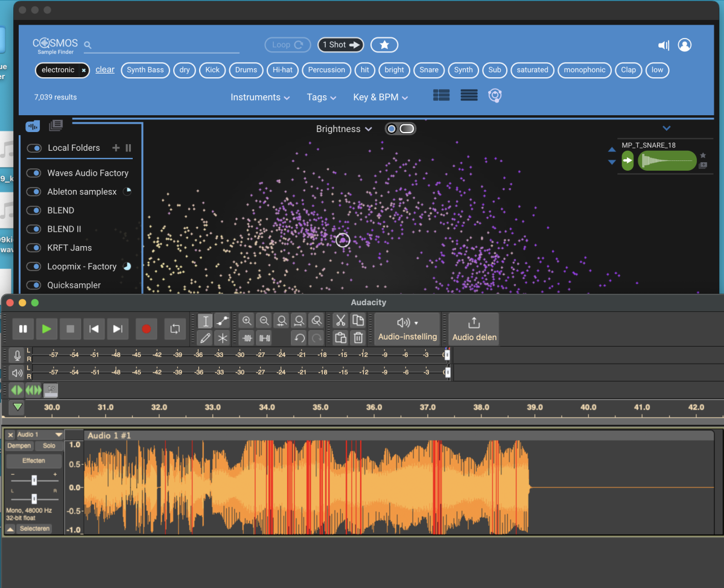This screenshot has height=588, width=724.
Task: Click the clear filters link
Action: tap(105, 70)
